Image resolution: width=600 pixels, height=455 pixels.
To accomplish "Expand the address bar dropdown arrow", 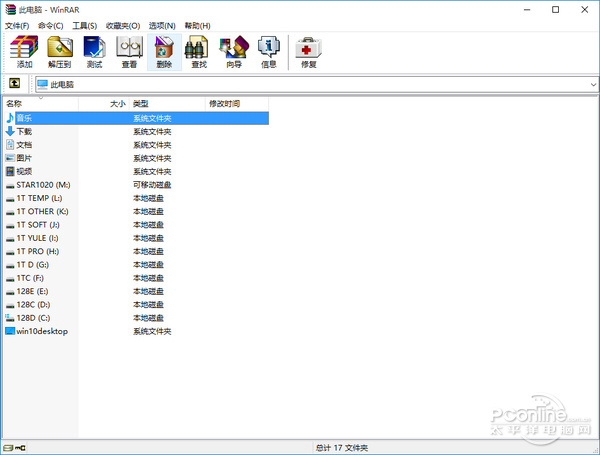I will 593,85.
